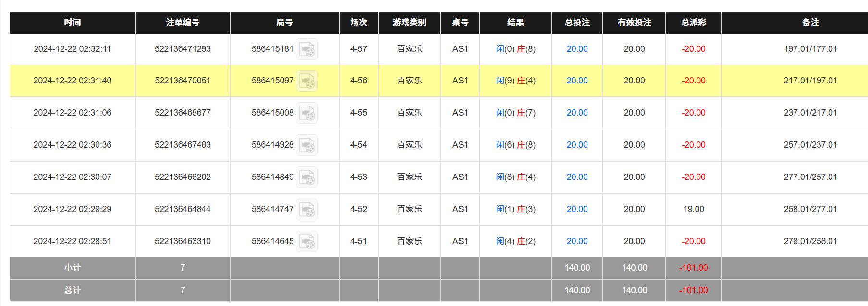Image resolution: width=868 pixels, height=306 pixels.
Task: Open video replay icon for round 586415097
Action: pos(306,81)
